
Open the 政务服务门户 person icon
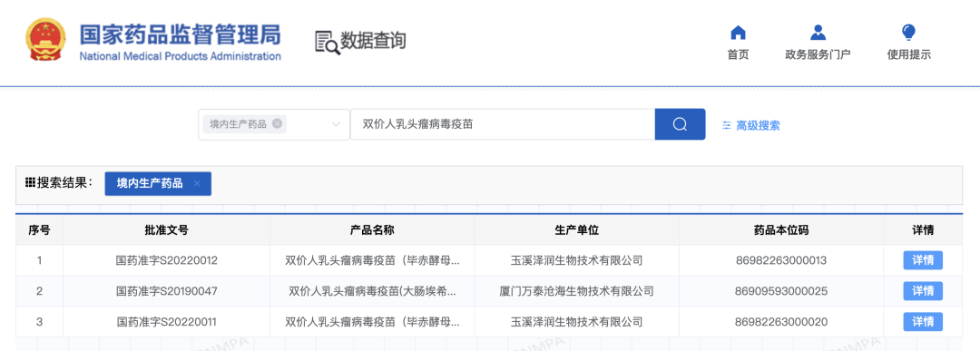pyautogui.click(x=818, y=33)
